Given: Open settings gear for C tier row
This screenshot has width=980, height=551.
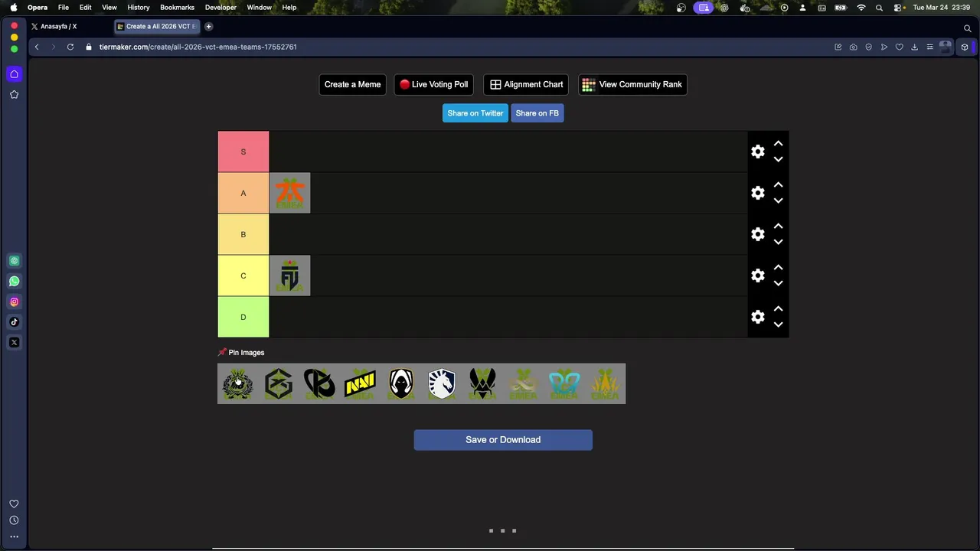Looking at the screenshot, I should (x=758, y=275).
